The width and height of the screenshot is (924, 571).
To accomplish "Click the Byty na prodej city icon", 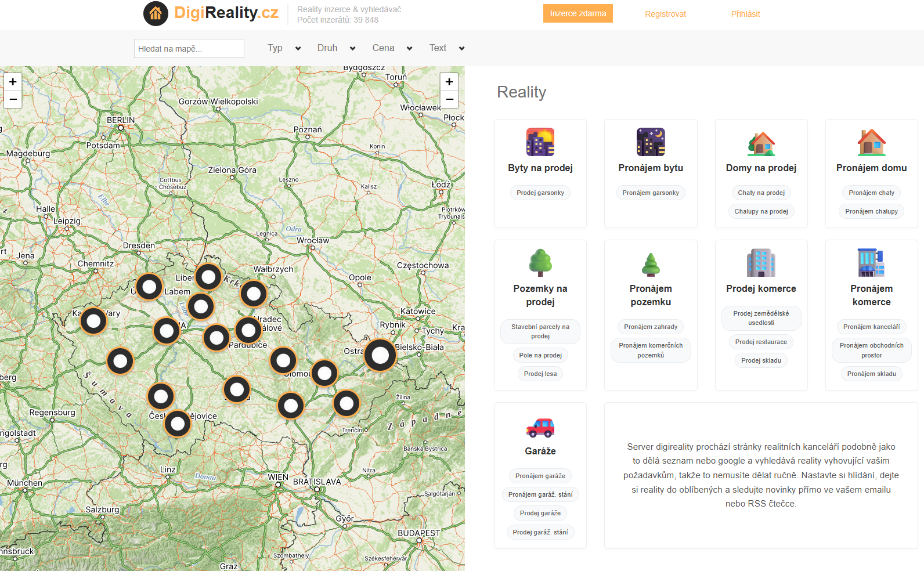I will (x=540, y=142).
